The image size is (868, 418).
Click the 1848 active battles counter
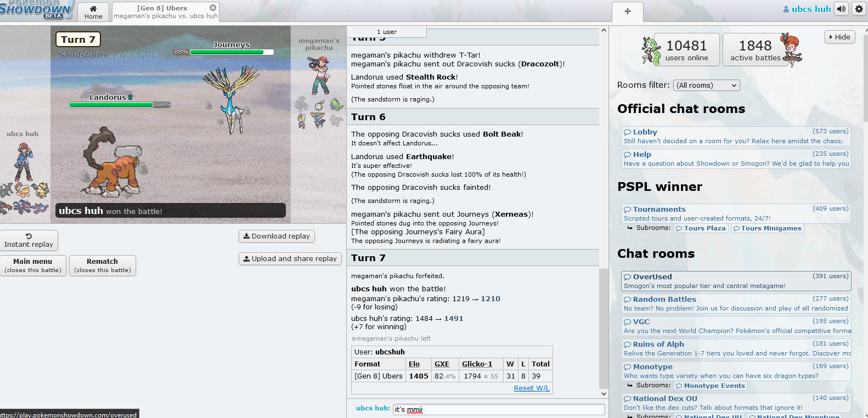click(x=755, y=50)
